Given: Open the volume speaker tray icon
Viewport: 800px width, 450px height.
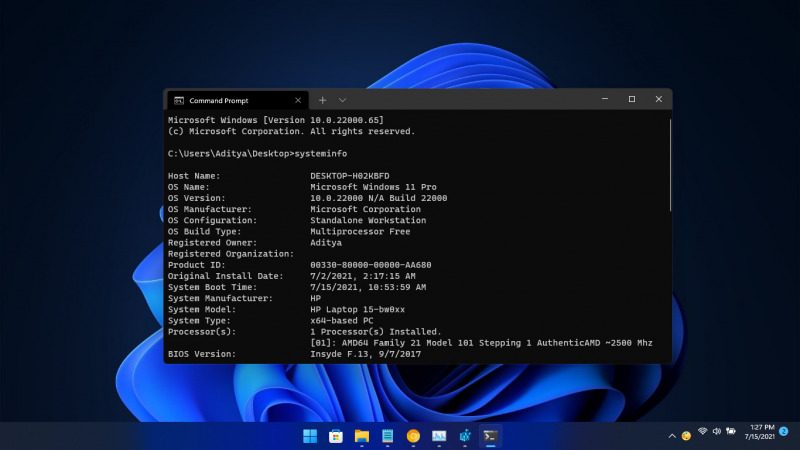Looking at the screenshot, I should [x=716, y=432].
